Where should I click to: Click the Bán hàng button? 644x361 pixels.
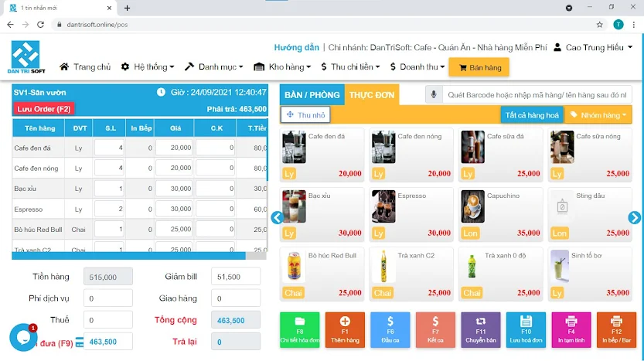coord(479,67)
